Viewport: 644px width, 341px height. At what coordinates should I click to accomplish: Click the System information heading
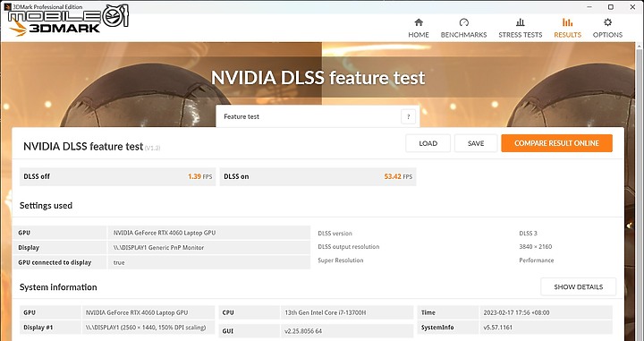[x=58, y=287]
